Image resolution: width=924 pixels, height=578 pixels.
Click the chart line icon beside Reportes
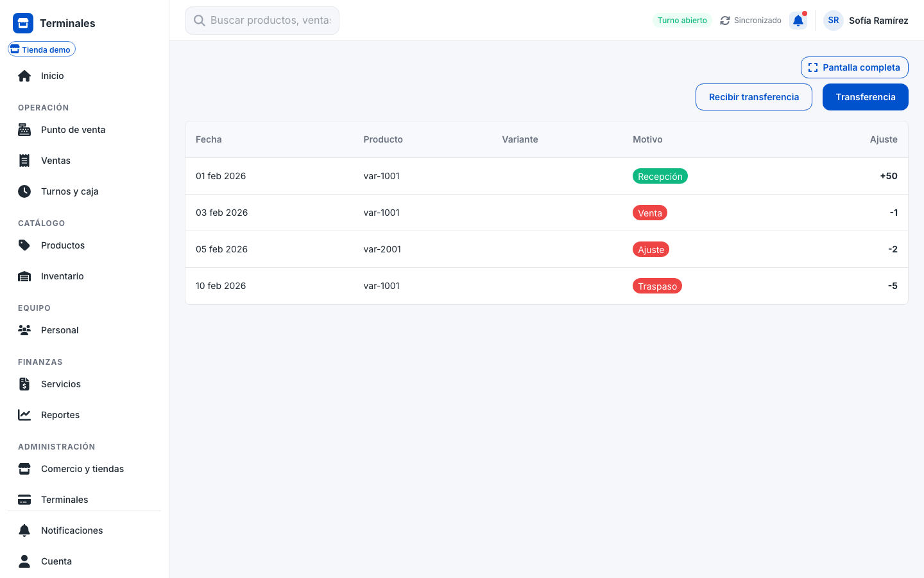click(24, 415)
